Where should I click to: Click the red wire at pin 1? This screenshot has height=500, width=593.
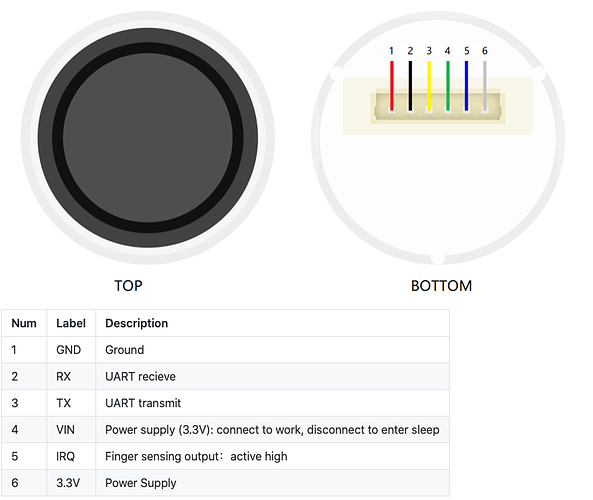[391, 85]
